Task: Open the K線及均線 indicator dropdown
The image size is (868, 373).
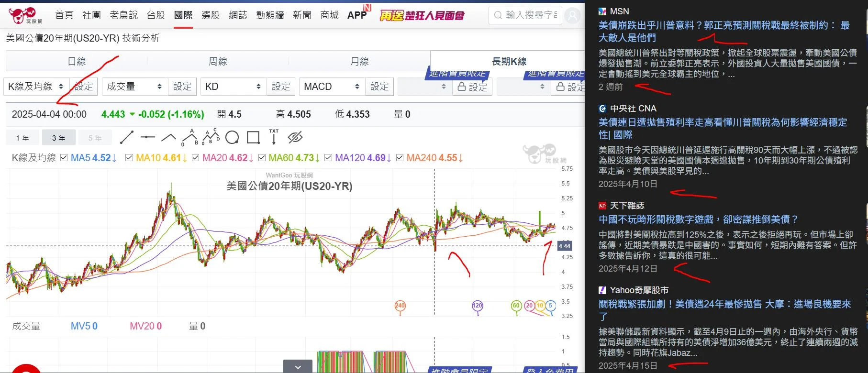Action: tap(36, 87)
